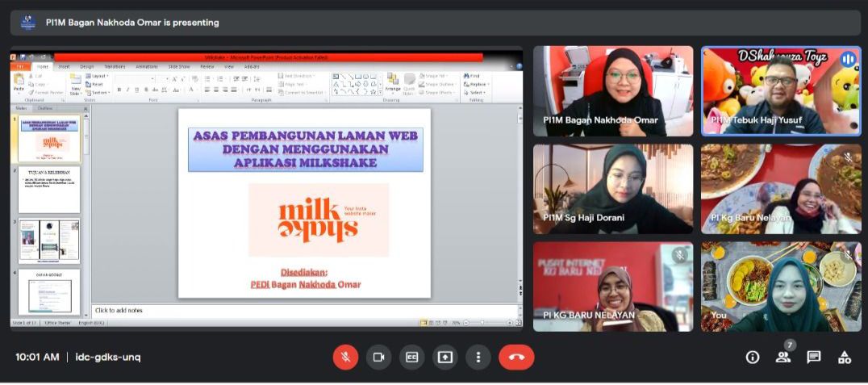Viewport: 868px width, 385px height.
Task: Open the Transitions ribbon tab
Action: pyautogui.click(x=115, y=66)
